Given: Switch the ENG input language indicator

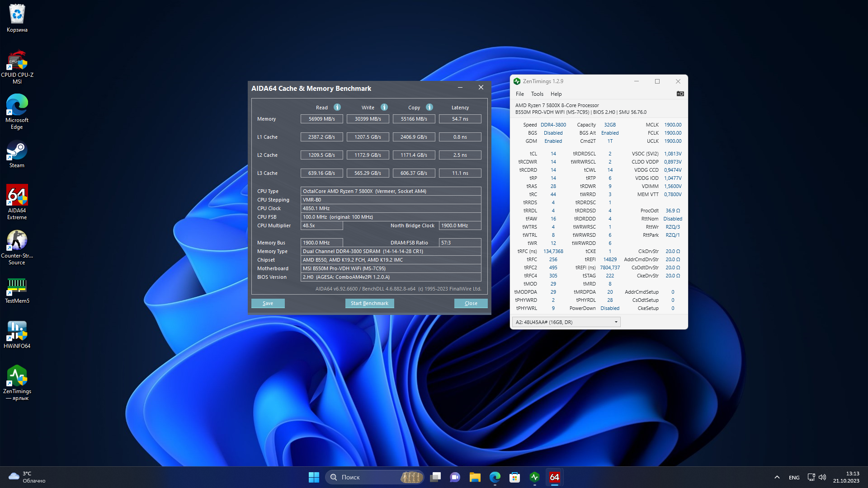Looking at the screenshot, I should (794, 478).
